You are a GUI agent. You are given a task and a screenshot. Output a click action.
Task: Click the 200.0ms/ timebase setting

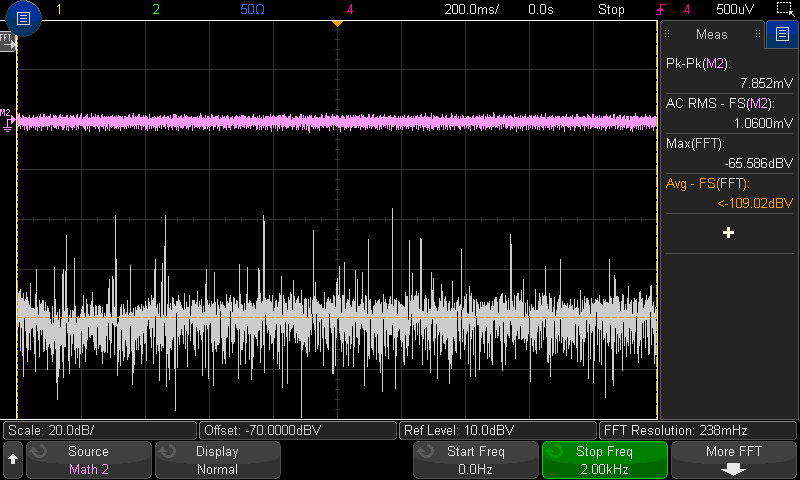click(x=471, y=9)
